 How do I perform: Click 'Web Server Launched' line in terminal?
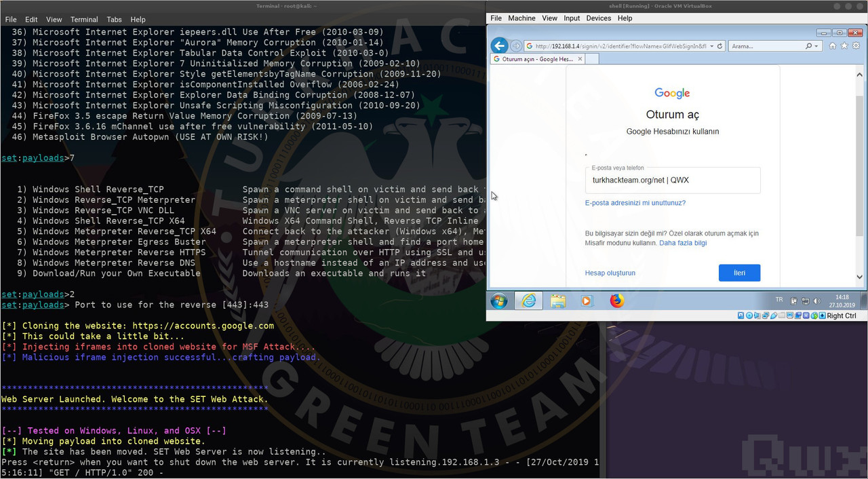[135, 399]
